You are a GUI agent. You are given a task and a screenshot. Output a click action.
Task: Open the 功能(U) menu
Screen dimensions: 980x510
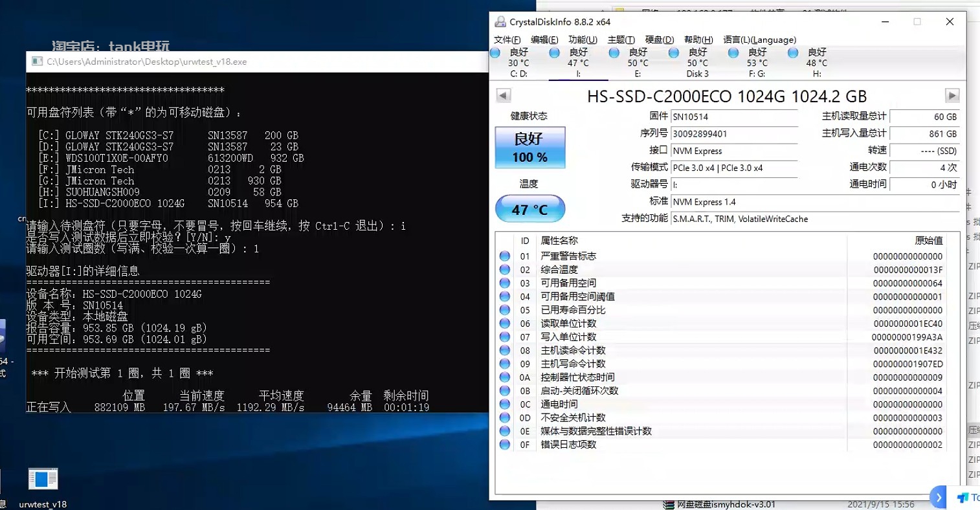tap(581, 39)
